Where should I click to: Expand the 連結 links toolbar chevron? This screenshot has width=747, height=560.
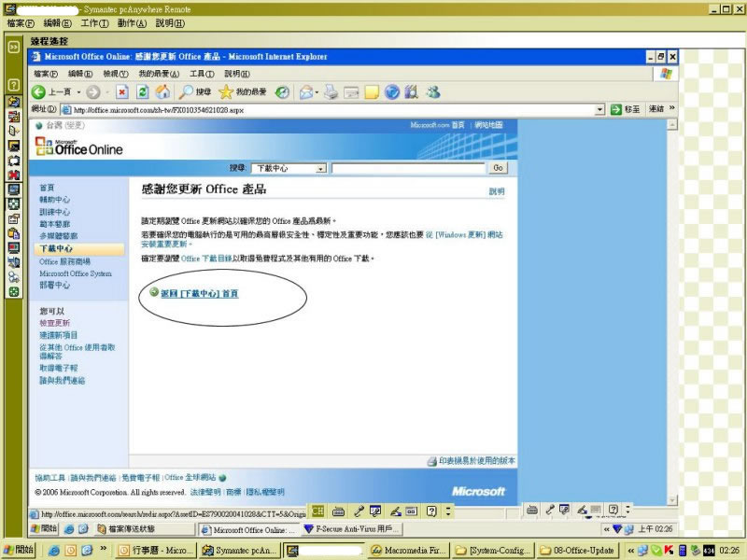click(671, 108)
